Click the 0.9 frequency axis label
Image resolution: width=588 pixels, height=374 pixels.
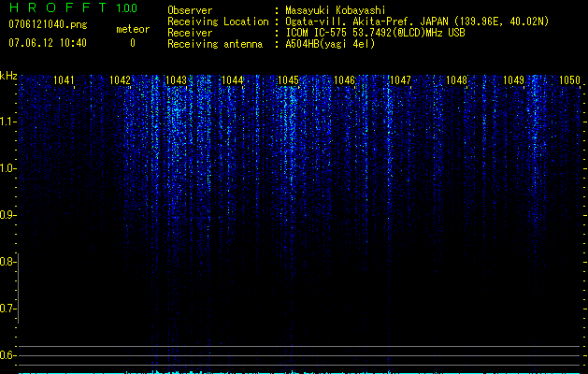tap(7, 215)
